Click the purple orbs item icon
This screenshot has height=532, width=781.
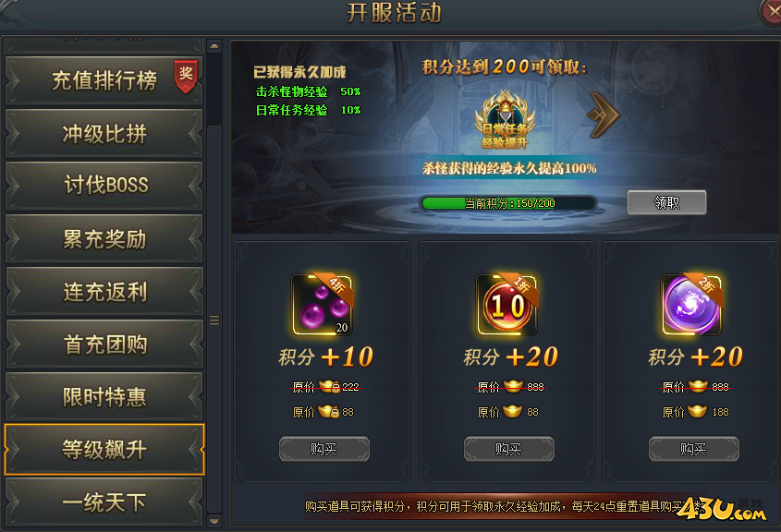[323, 305]
